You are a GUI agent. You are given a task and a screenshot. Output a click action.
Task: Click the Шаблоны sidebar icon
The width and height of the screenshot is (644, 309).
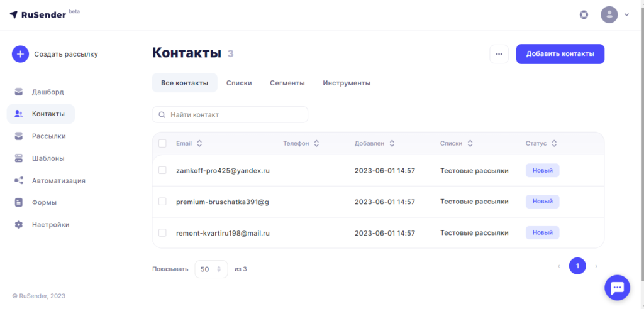(18, 158)
